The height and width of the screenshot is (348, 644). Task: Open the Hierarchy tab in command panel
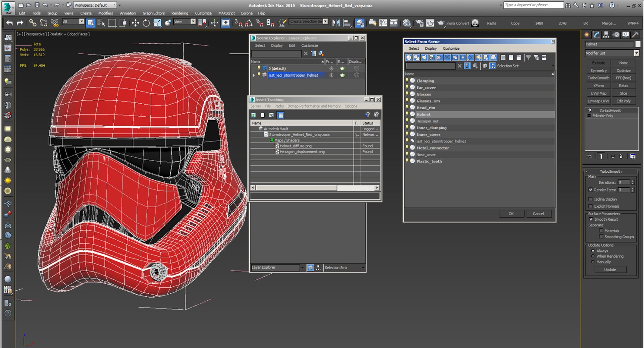(x=606, y=35)
